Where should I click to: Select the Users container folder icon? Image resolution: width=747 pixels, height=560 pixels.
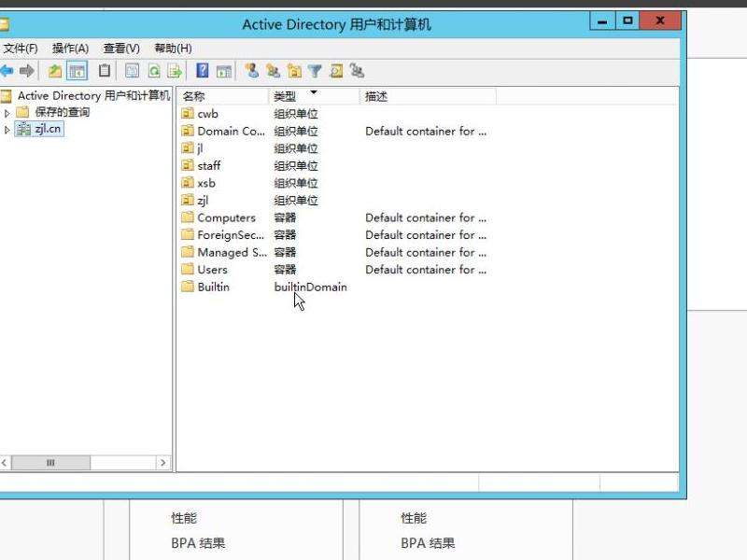tap(188, 270)
